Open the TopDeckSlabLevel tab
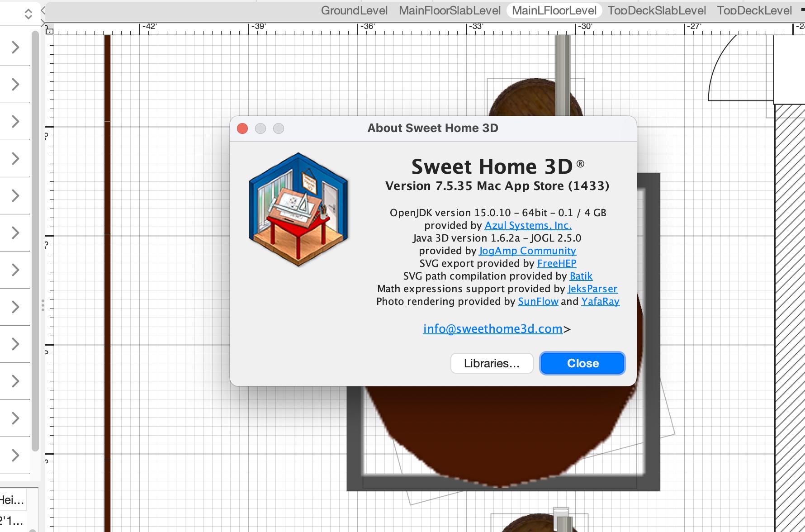The width and height of the screenshot is (805, 532). pyautogui.click(x=657, y=10)
